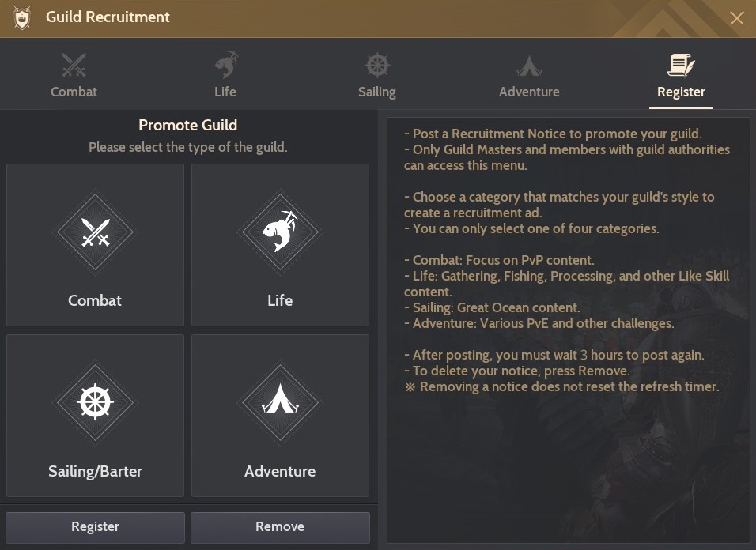Screen dimensions: 756x550
Task: Select the Combat guild type emblem
Action: (x=95, y=232)
